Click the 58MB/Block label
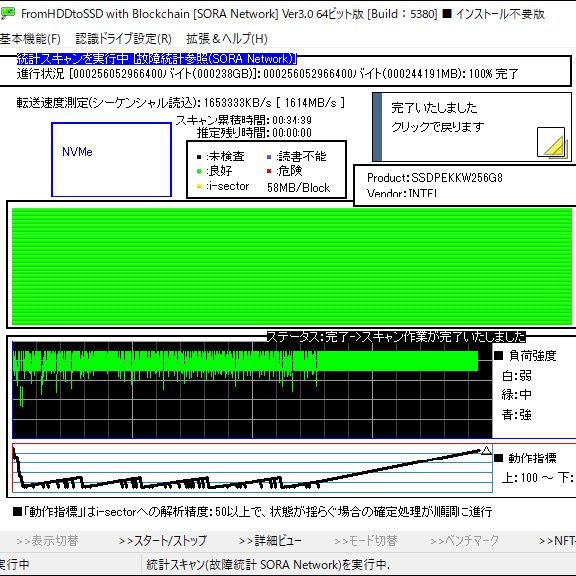The width and height of the screenshot is (576, 576). coord(298,188)
